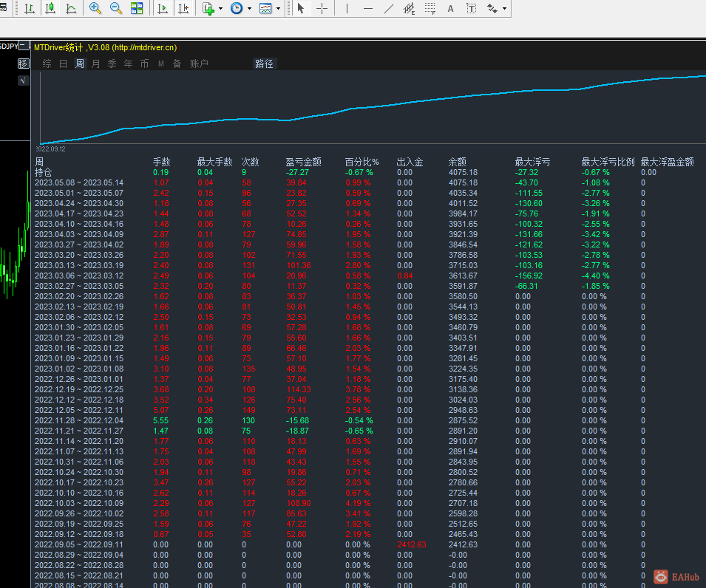Toggle the 路径 path option
Viewport: 706px width, 588px height.
264,64
